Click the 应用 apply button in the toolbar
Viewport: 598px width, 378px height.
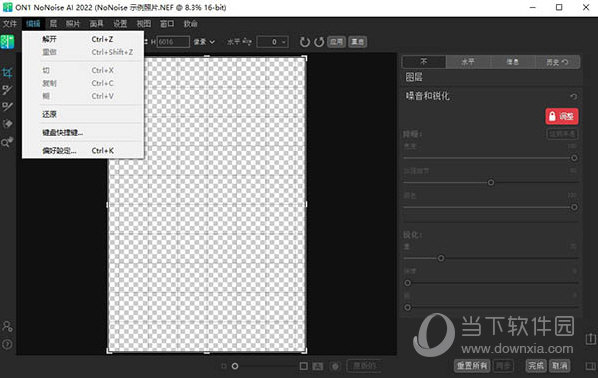click(x=336, y=42)
